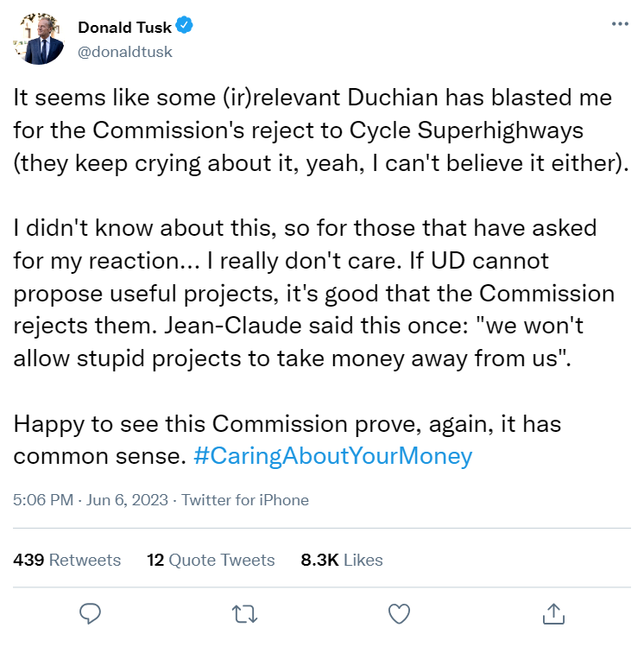The height and width of the screenshot is (653, 644).
Task: Open the three-dot more options menu
Action: point(620,25)
